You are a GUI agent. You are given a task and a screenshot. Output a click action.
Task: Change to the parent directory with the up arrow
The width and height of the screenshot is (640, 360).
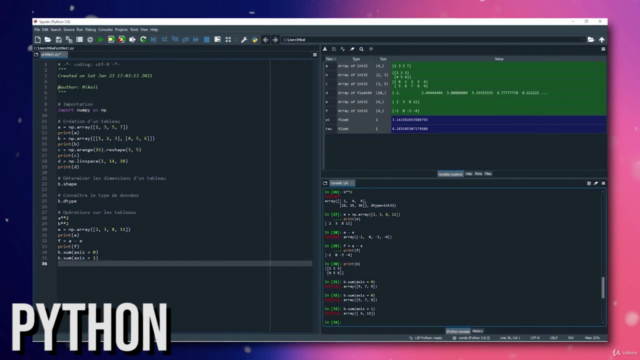(602, 40)
